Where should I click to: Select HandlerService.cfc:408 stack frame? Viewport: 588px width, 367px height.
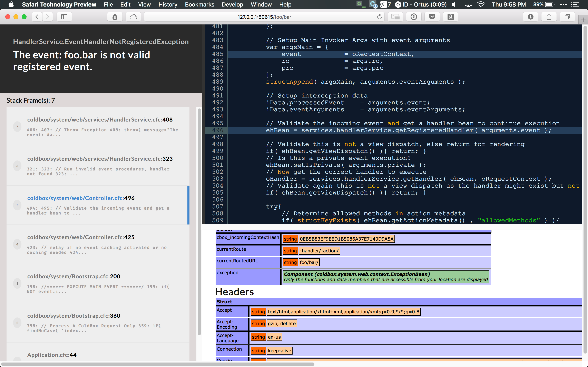(x=100, y=120)
